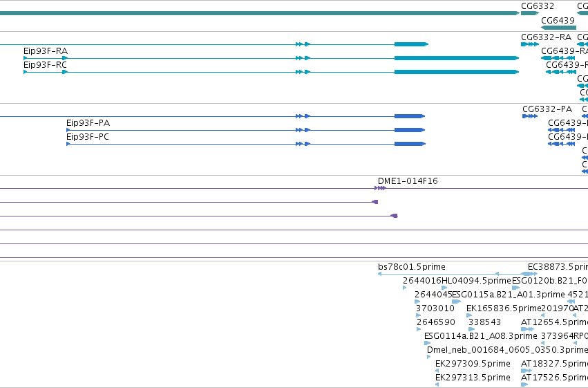Click the Eip93F-PA protein label
This screenshot has height=388, width=588.
(88, 123)
